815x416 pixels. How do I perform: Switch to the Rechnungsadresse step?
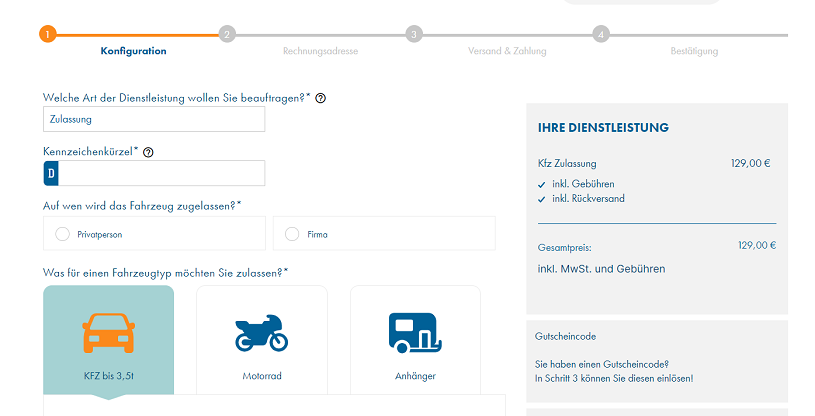(x=320, y=51)
